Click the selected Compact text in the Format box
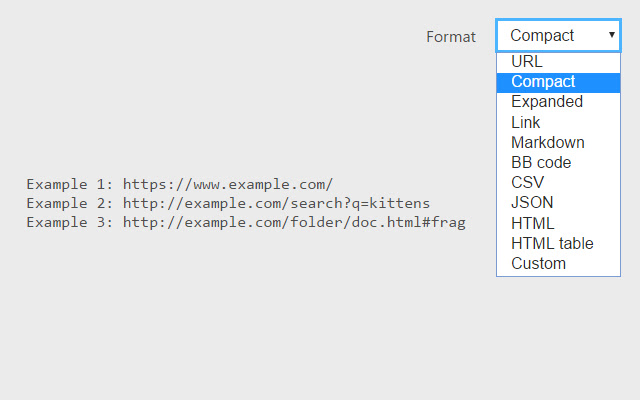640x400 pixels. pyautogui.click(x=542, y=35)
